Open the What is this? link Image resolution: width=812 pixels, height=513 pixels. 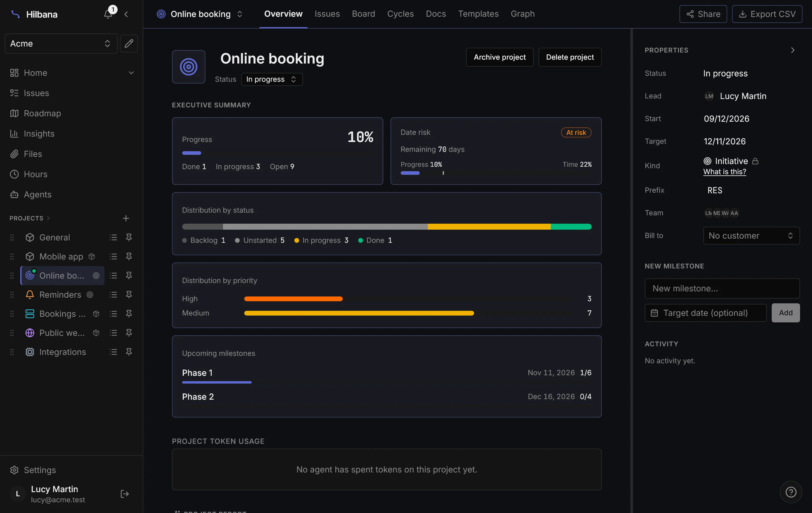[x=725, y=172]
